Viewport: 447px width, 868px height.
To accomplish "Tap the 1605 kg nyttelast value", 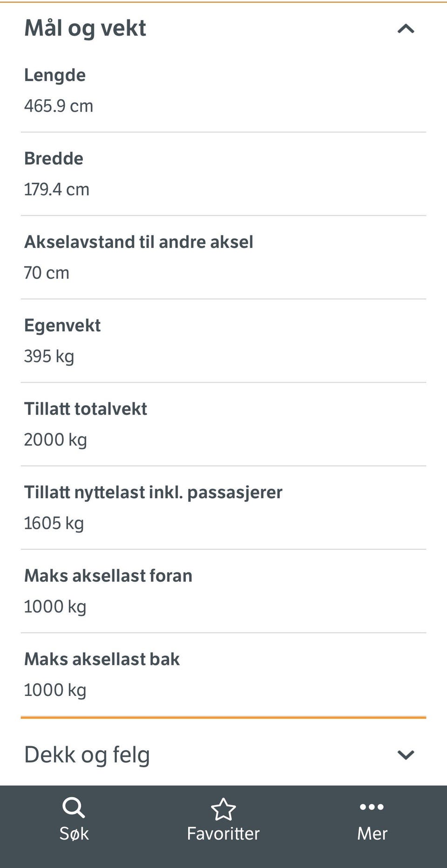I will pos(54,523).
